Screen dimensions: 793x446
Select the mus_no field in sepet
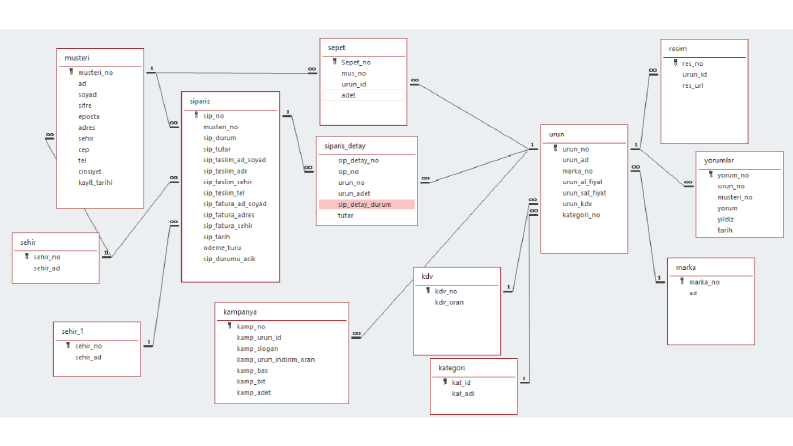click(x=354, y=73)
